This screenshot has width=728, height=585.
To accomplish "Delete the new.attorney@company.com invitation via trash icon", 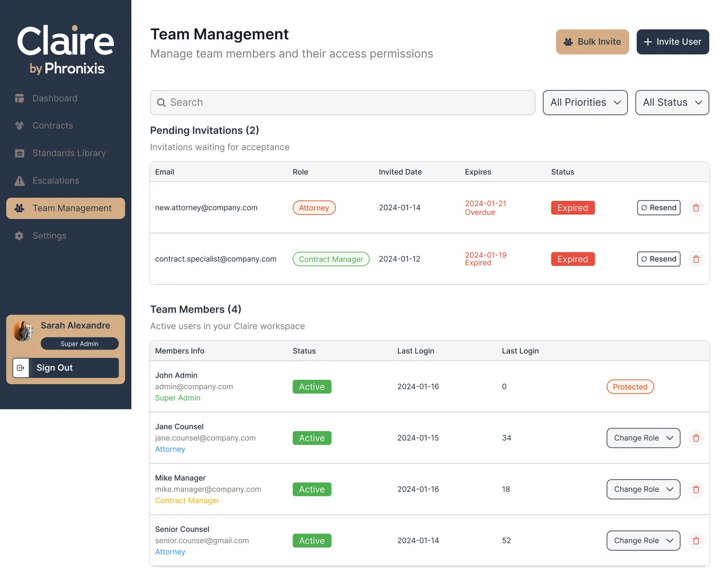I will point(696,208).
